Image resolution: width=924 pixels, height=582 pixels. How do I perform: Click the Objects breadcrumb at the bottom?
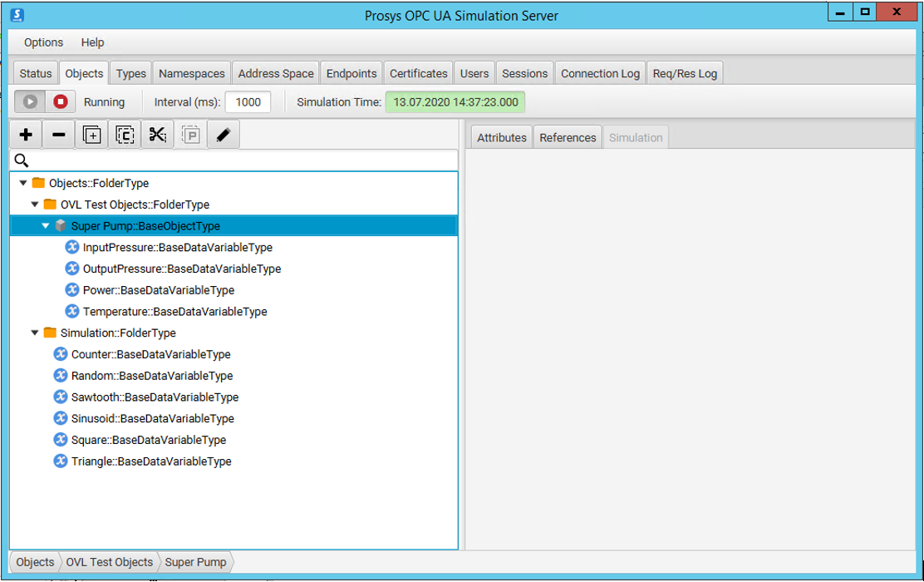(x=34, y=562)
